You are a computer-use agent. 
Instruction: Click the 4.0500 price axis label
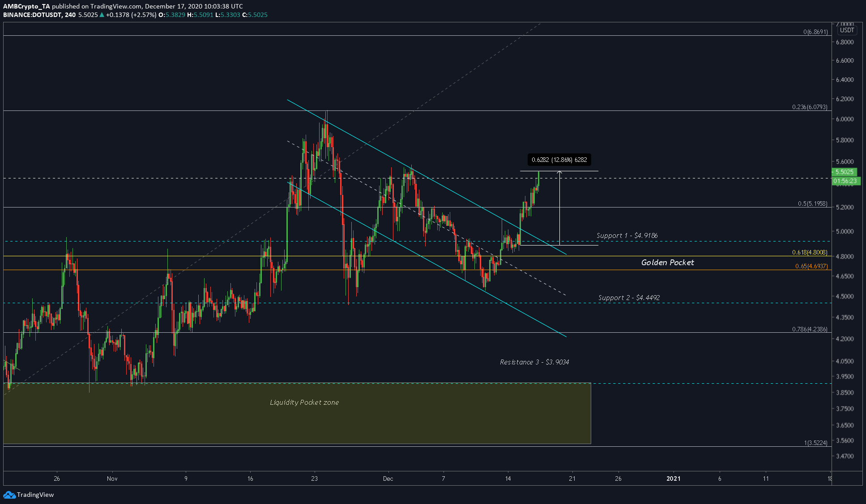[845, 361]
